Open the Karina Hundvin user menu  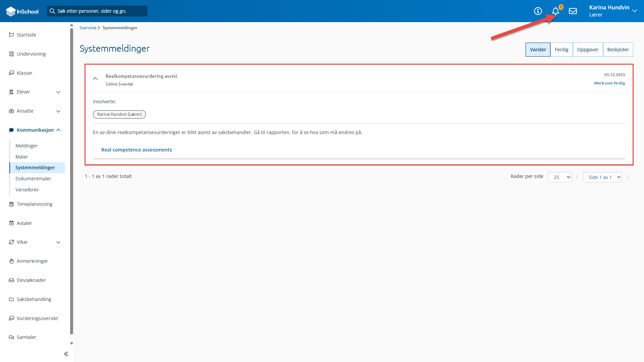pos(613,11)
